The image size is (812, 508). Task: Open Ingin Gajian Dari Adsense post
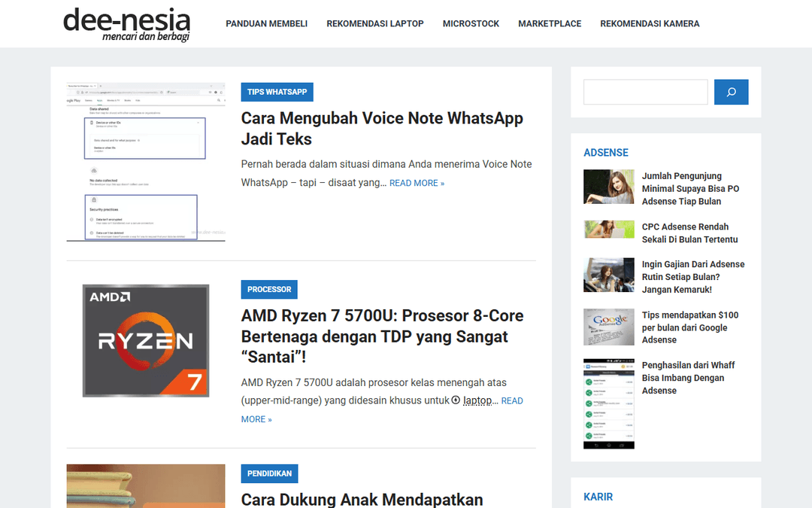click(693, 277)
